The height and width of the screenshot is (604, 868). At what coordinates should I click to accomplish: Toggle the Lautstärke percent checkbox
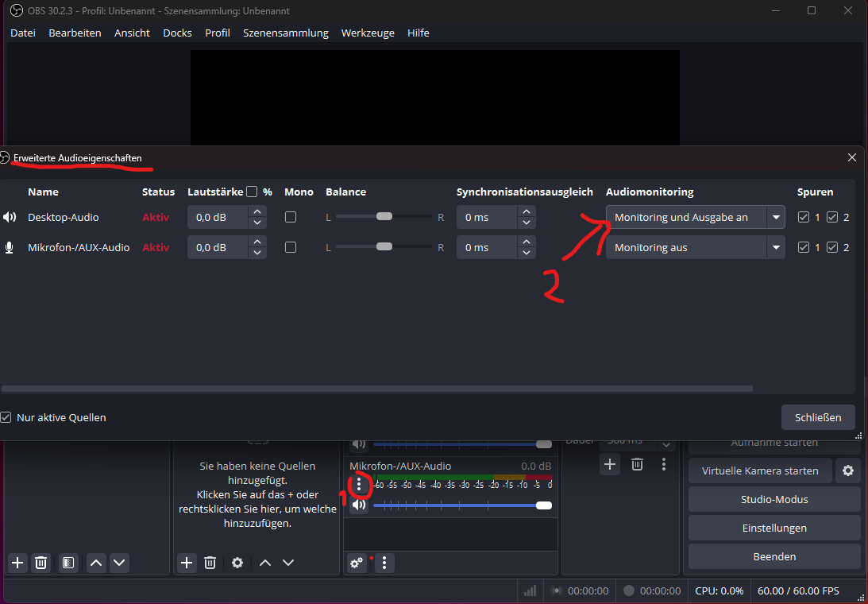point(252,192)
